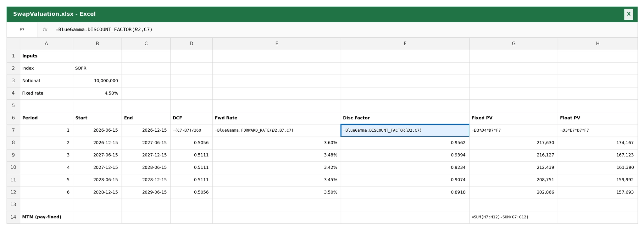This screenshot has height=230, width=644.
Task: Click the 'Fixed rate' label cell
Action: click(47, 93)
